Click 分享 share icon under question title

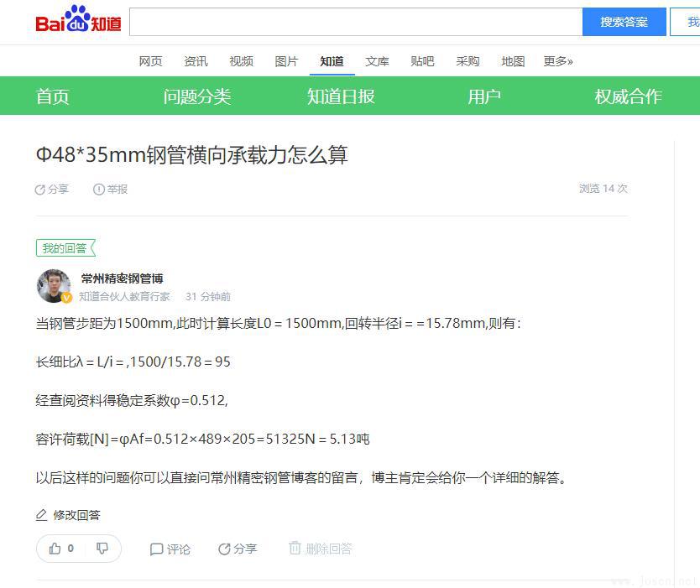[40, 190]
